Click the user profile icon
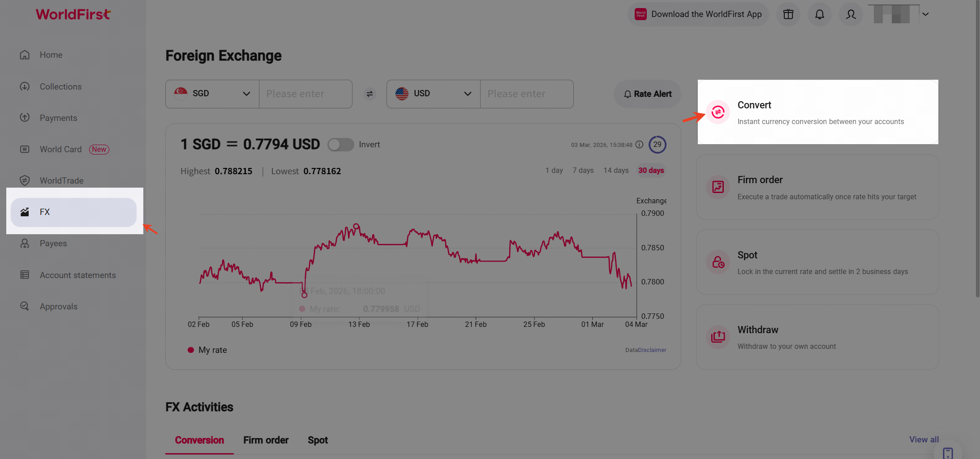 tap(851, 14)
